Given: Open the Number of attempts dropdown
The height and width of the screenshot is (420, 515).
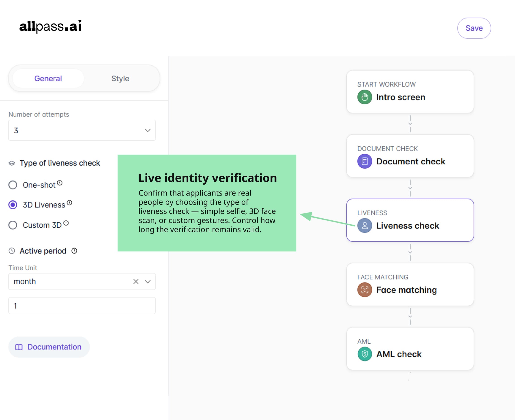Looking at the screenshot, I should pyautogui.click(x=82, y=130).
